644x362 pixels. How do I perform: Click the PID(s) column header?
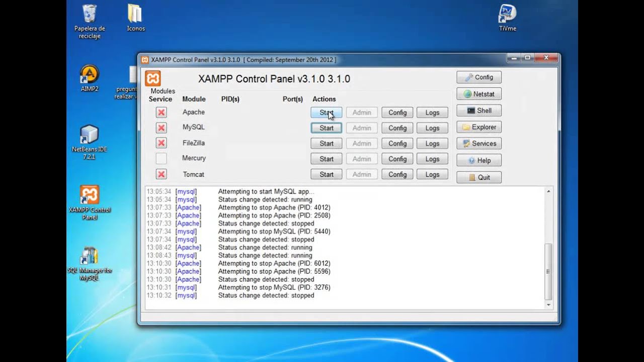(230, 99)
